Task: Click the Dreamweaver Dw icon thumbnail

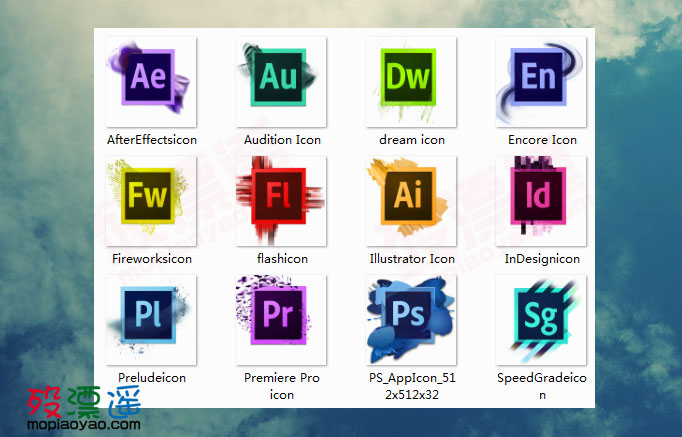Action: click(411, 82)
